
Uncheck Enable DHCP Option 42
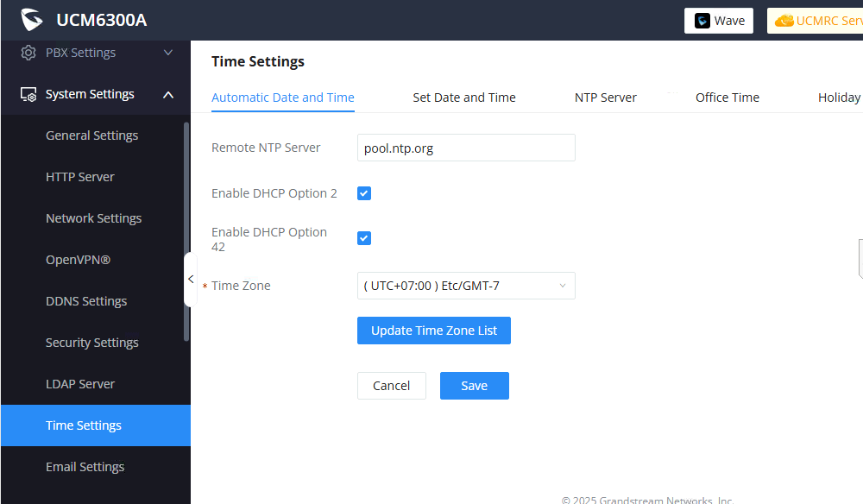363,237
